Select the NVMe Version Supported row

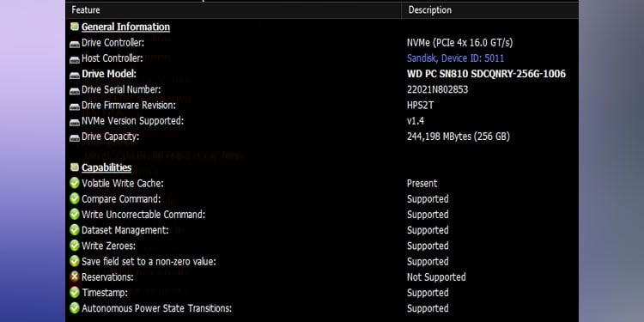322,121
